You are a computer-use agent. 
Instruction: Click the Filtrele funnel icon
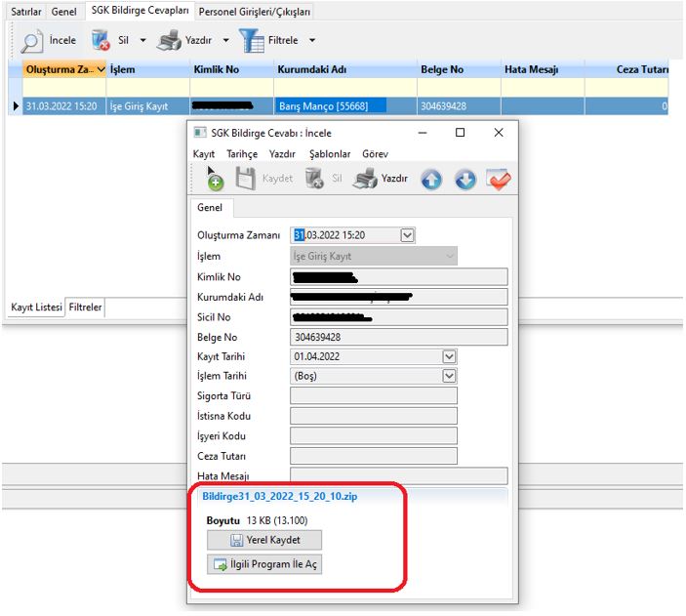(252, 41)
